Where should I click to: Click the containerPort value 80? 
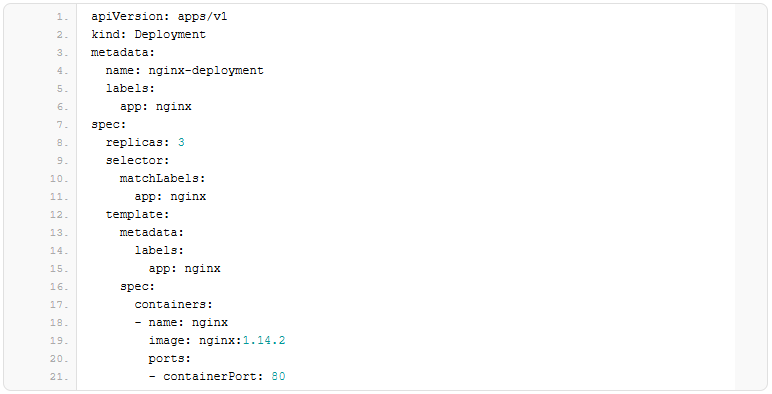278,377
